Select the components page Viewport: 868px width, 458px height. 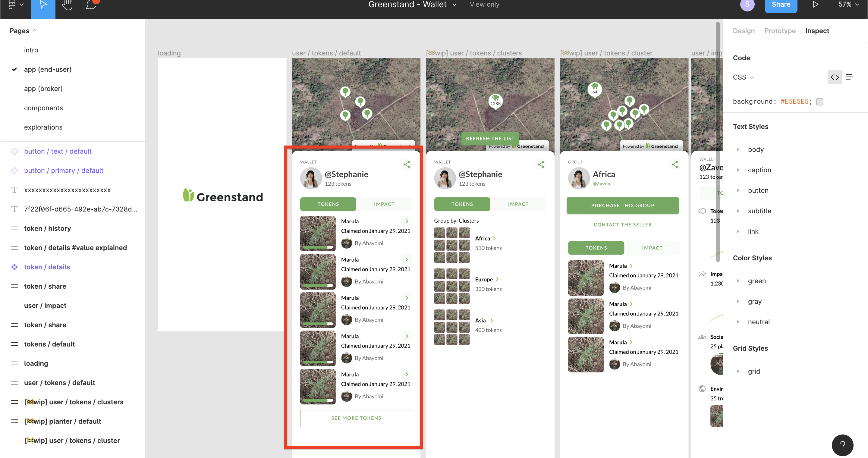43,108
